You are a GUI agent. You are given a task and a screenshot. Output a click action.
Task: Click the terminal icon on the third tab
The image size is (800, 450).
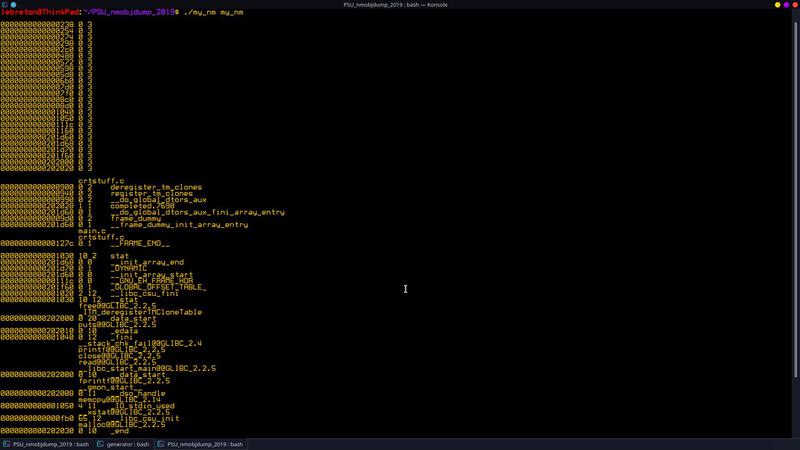pos(161,444)
